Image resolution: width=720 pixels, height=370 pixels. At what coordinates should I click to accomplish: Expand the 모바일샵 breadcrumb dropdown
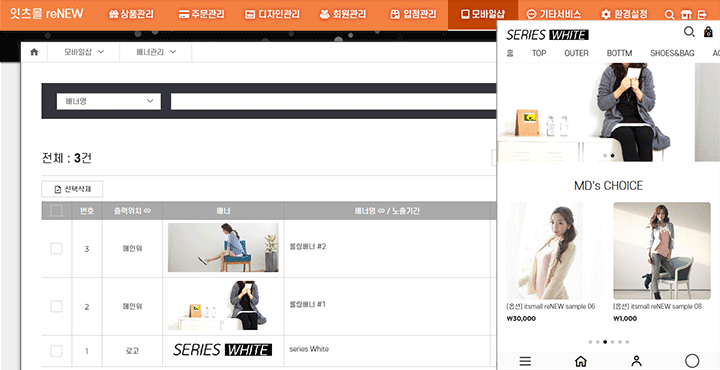coord(84,52)
